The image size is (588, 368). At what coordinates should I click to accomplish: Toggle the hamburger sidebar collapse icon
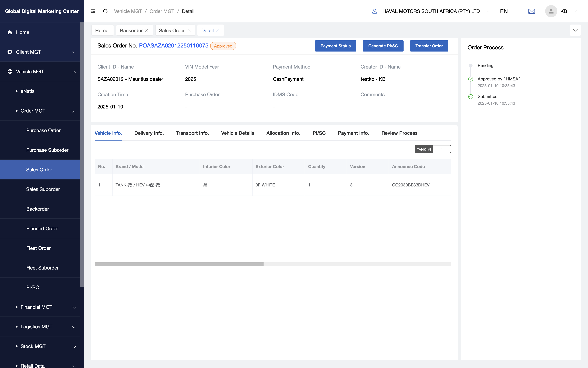(x=93, y=11)
